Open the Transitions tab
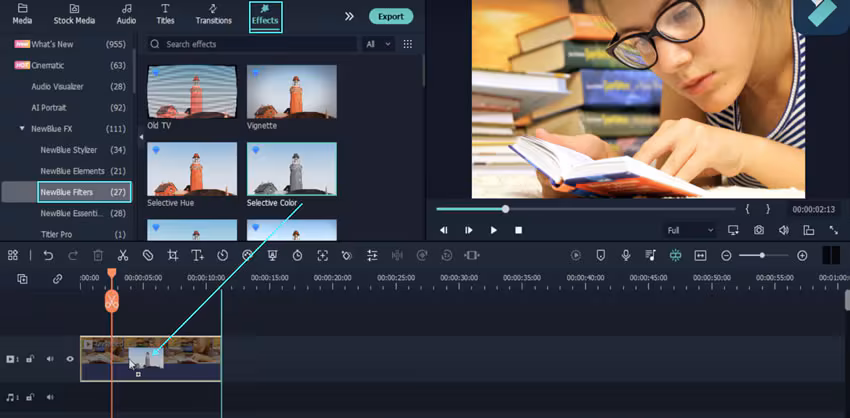This screenshot has width=850, height=418. coord(214,15)
